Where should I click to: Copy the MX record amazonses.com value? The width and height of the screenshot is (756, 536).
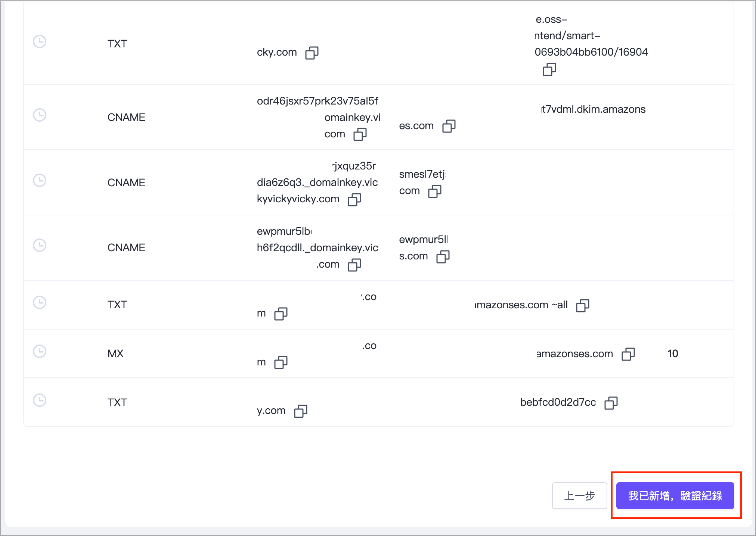click(628, 354)
